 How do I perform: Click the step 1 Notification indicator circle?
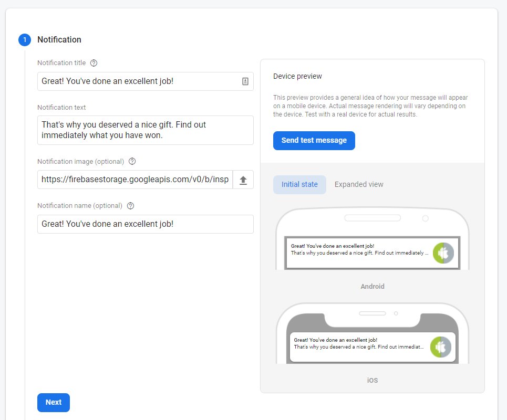point(24,40)
